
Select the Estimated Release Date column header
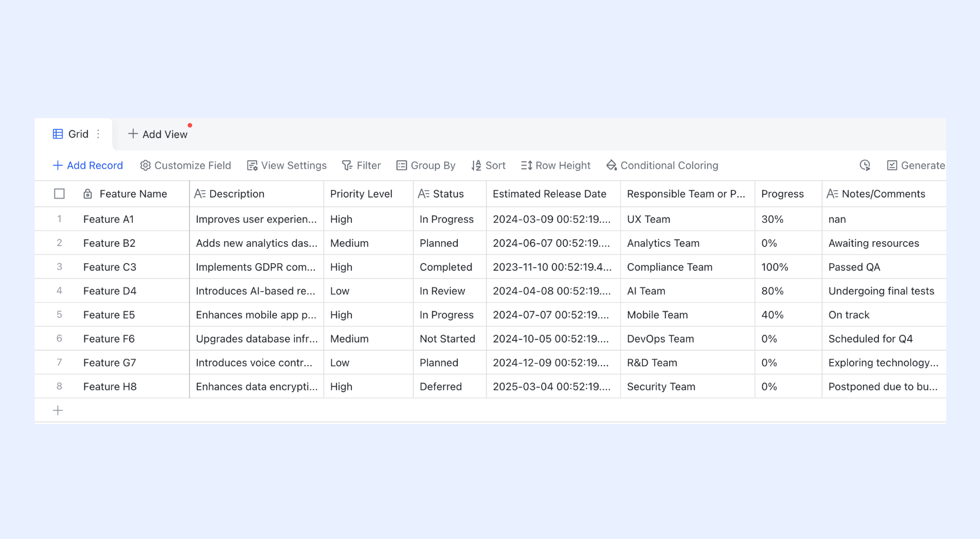pyautogui.click(x=553, y=194)
